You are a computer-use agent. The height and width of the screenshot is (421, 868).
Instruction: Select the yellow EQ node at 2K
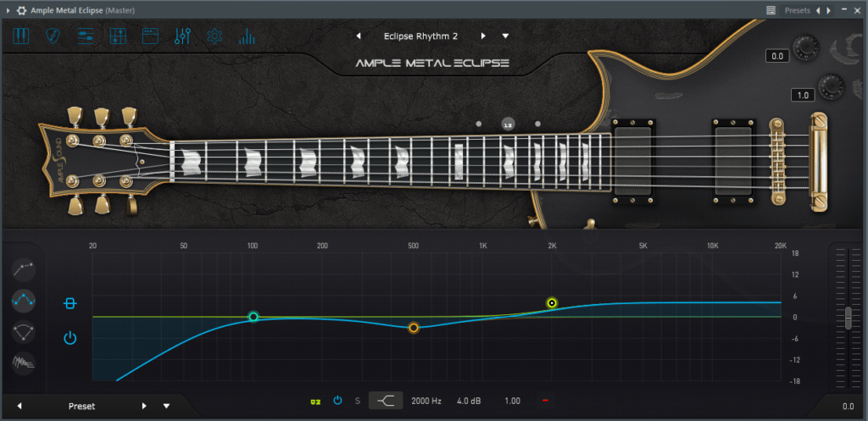click(552, 302)
